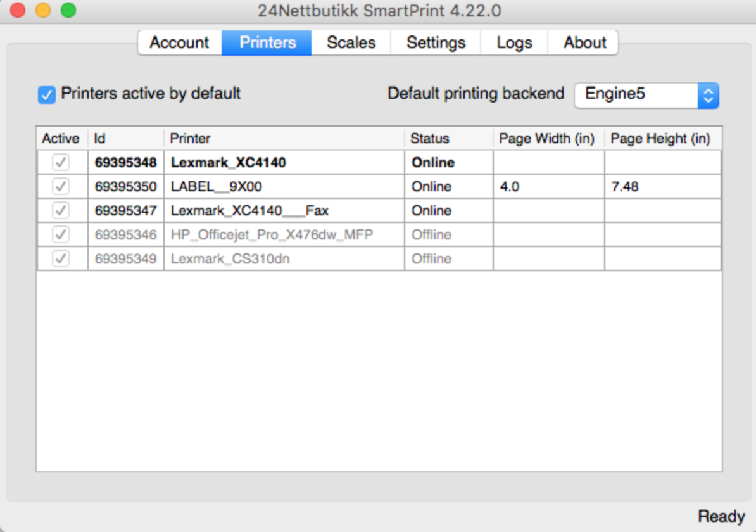Select printer id 69395347
This screenshot has height=532, width=756.
point(126,211)
